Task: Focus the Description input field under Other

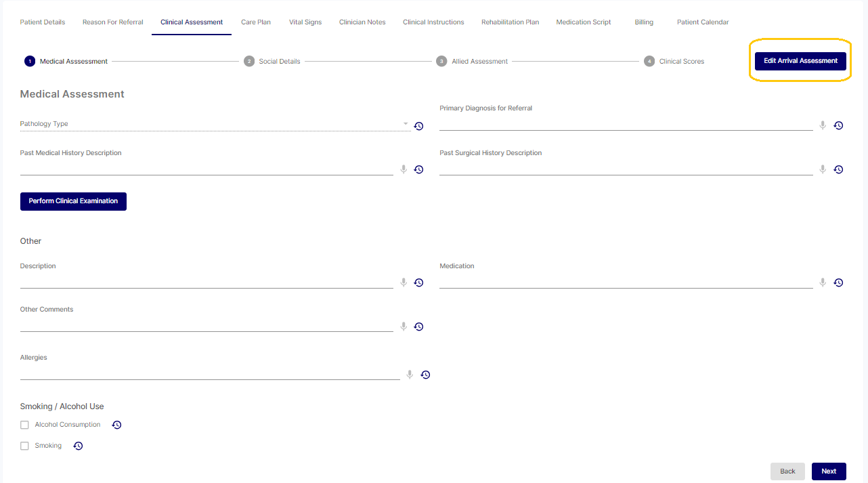Action: (x=207, y=281)
